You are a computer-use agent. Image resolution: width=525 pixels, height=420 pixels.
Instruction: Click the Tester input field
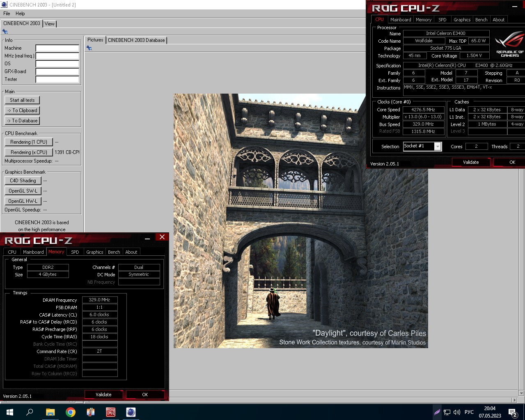[x=57, y=79]
